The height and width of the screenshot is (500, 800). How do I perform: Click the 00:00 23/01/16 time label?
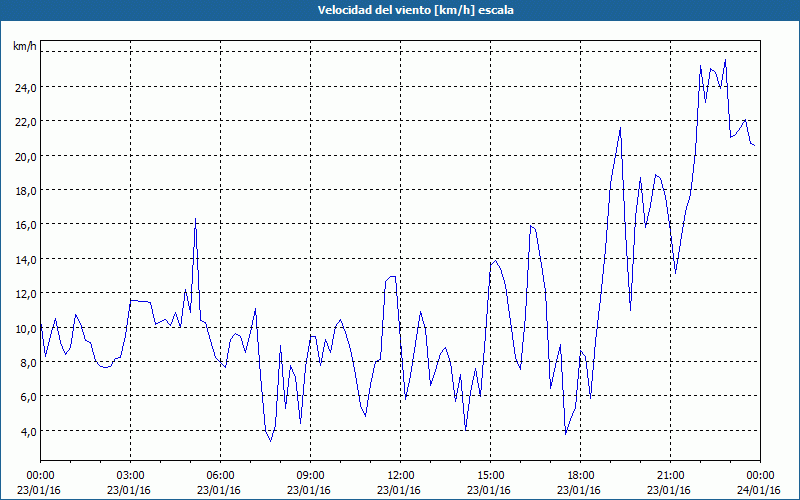[39, 483]
